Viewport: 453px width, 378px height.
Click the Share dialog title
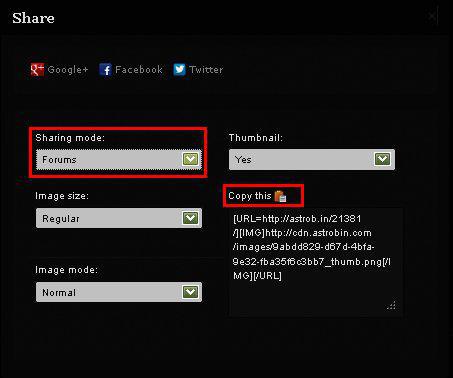click(33, 18)
